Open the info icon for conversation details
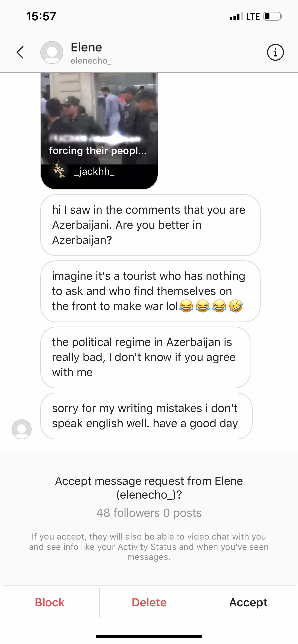The image size is (298, 644). [275, 52]
